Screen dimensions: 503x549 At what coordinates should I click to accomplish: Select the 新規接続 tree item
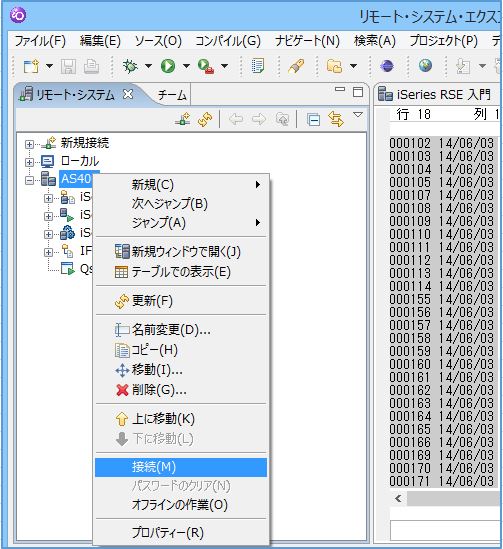[x=85, y=143]
